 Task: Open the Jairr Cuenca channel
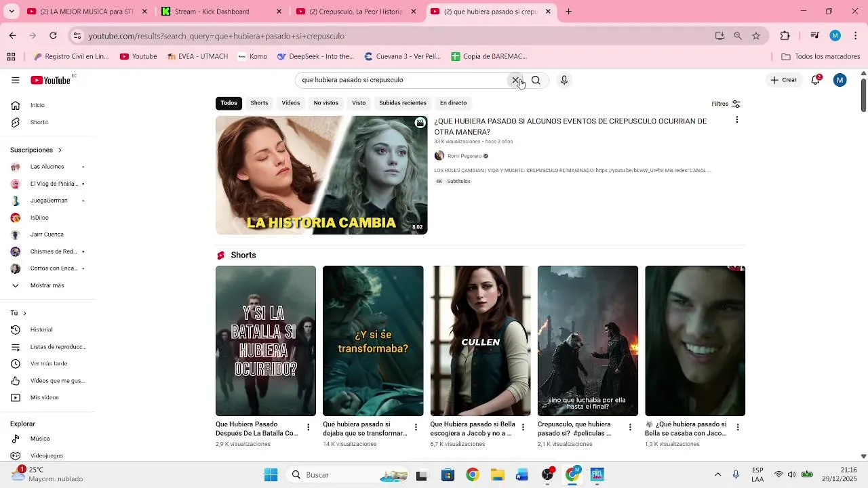47,235
